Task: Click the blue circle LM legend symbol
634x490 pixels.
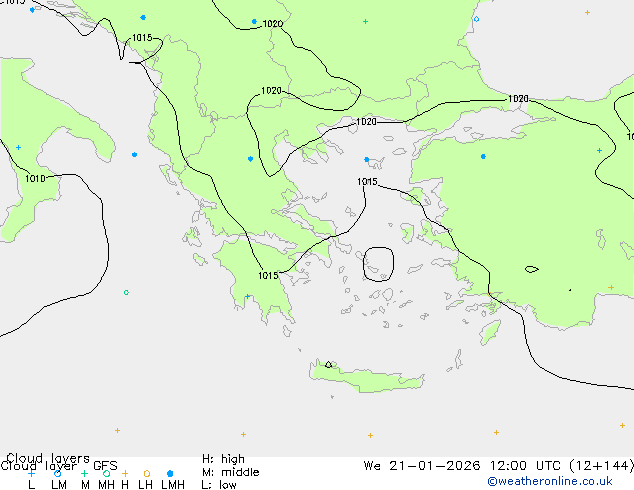Action: (57, 473)
